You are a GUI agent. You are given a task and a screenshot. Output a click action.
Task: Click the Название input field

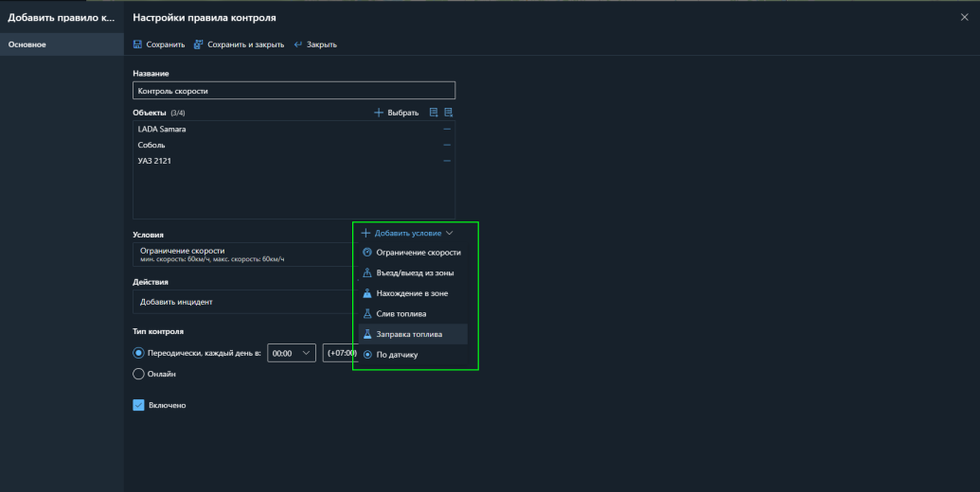click(x=294, y=91)
